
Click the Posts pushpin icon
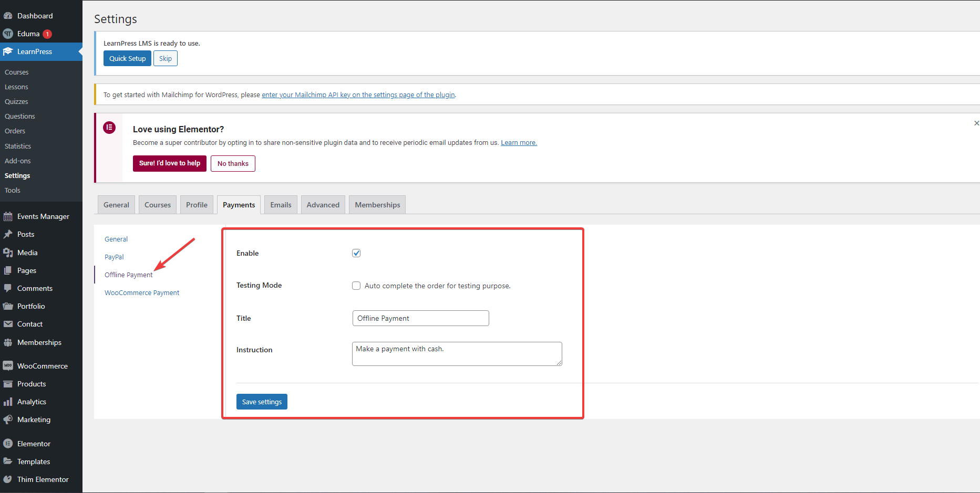pos(8,234)
